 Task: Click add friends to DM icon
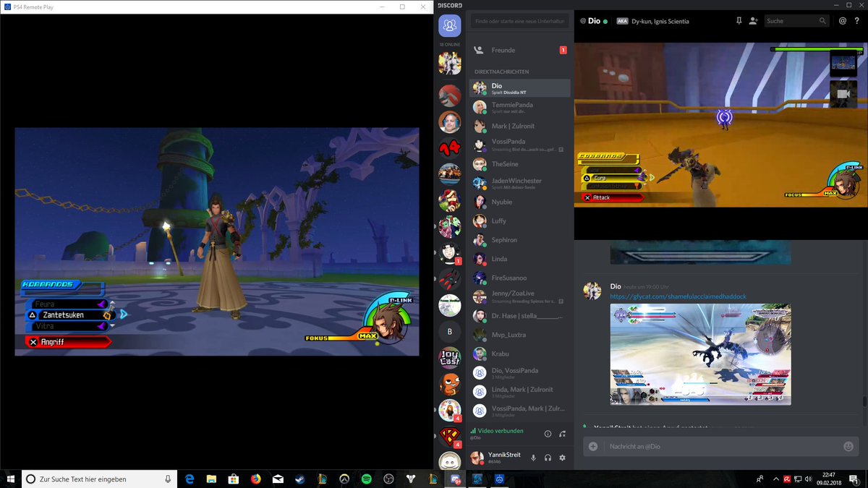click(754, 21)
